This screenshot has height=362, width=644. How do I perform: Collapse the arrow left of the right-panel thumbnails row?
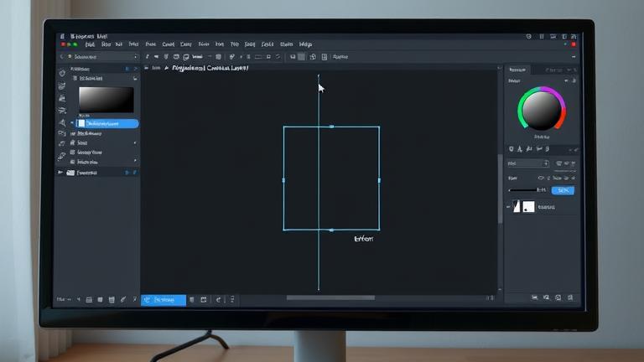508,207
